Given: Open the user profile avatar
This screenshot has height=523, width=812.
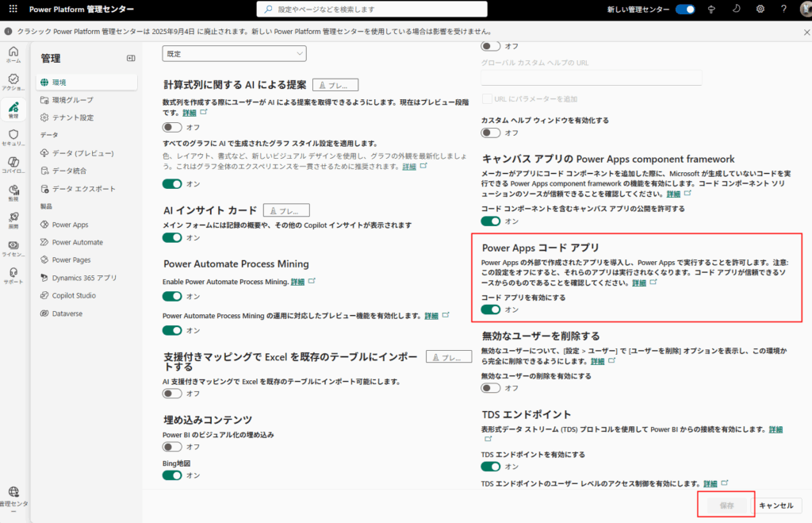Looking at the screenshot, I should (806, 10).
